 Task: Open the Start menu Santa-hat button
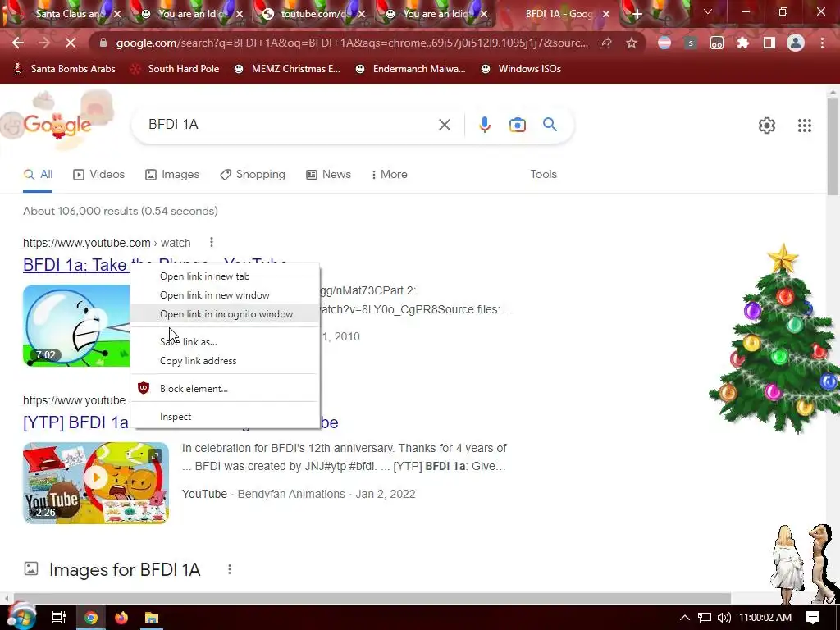pos(21,617)
